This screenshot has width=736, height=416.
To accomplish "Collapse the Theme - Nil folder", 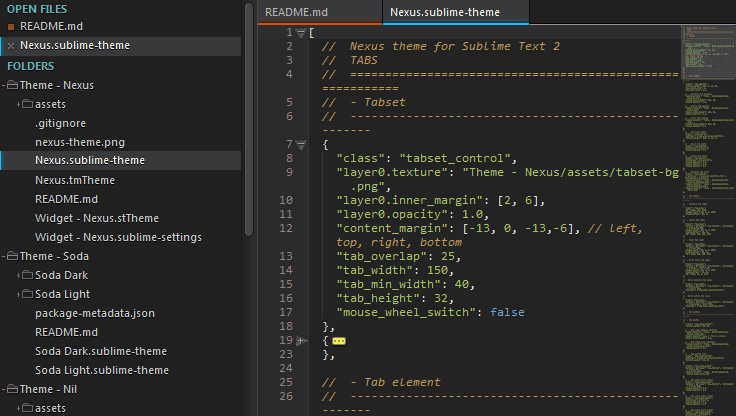I will [x=4, y=389].
